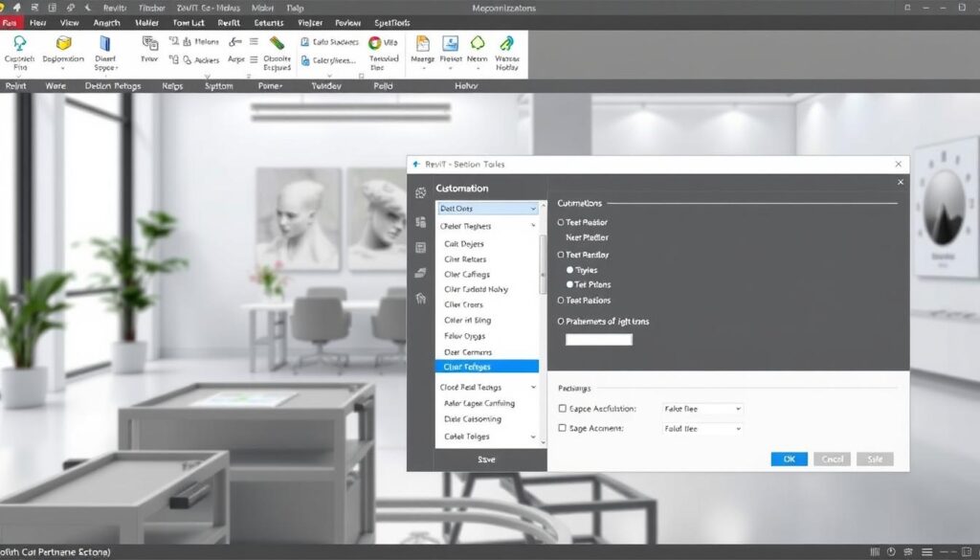This screenshot has width=980, height=560.
Task: Click the Calerphees lock icon
Action: [305, 60]
